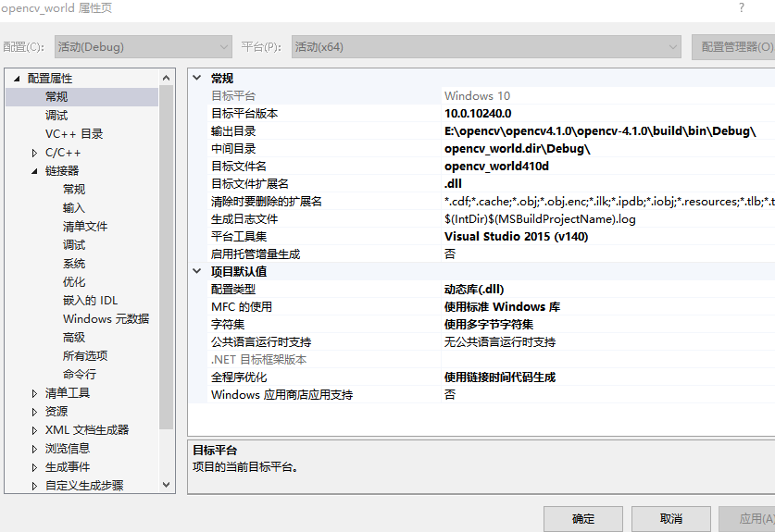Expand the C/C++ tree node arrow
This screenshot has height=532, width=775.
coord(34,153)
